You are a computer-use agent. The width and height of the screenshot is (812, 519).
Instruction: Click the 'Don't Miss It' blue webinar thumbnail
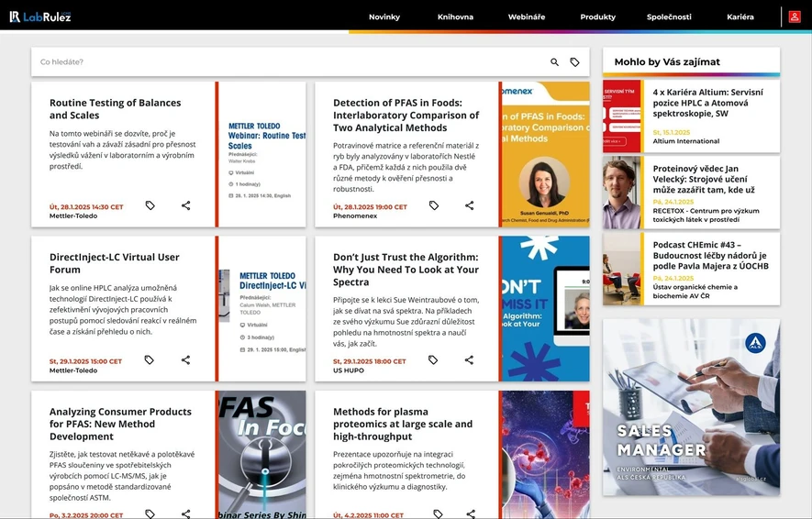coord(546,308)
